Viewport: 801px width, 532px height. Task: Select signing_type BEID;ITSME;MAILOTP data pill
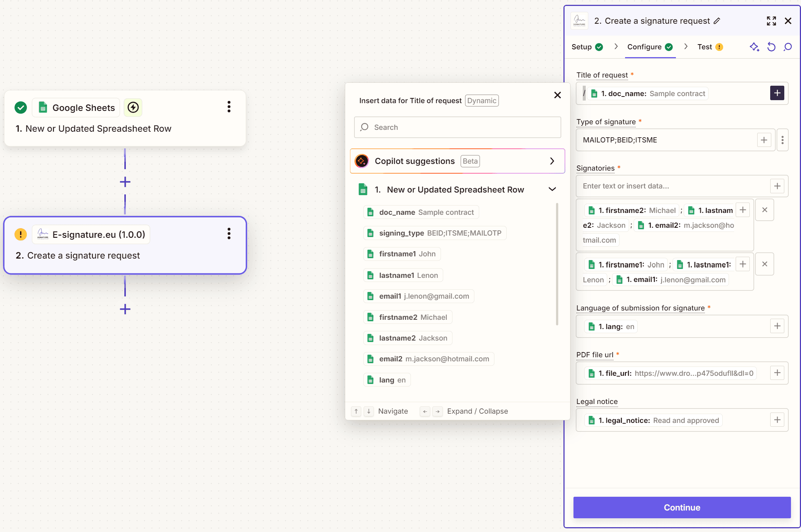(x=435, y=233)
